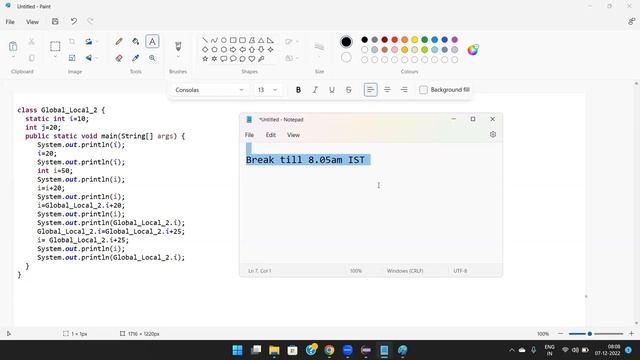This screenshot has height=360, width=640.
Task: Open the taskbar clock and date
Action: (x=607, y=350)
